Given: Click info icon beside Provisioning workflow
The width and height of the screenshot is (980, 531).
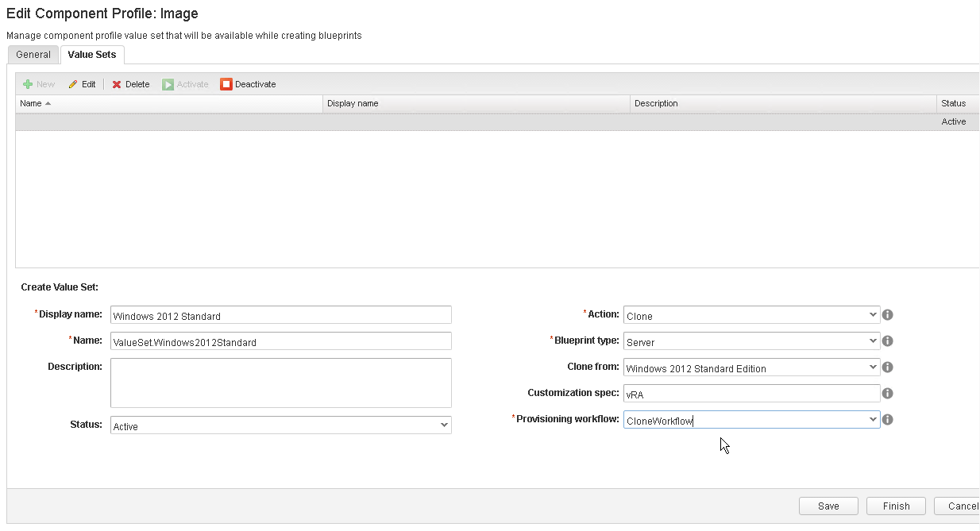Looking at the screenshot, I should pos(888,419).
